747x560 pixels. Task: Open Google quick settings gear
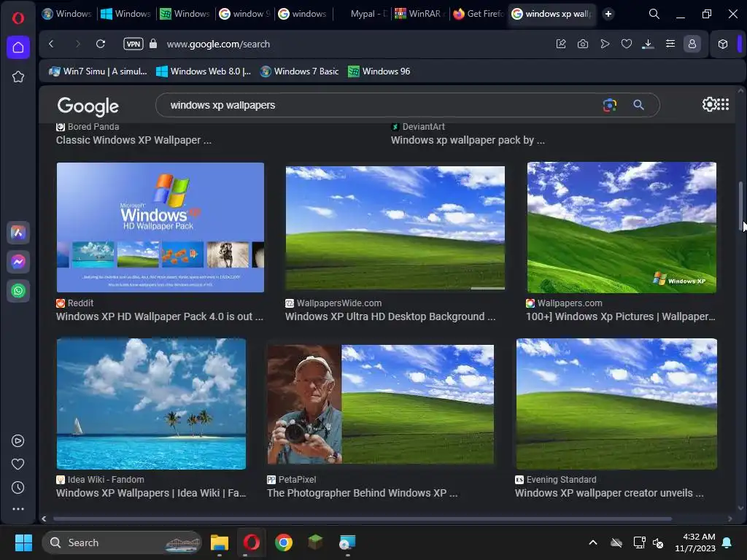point(708,104)
